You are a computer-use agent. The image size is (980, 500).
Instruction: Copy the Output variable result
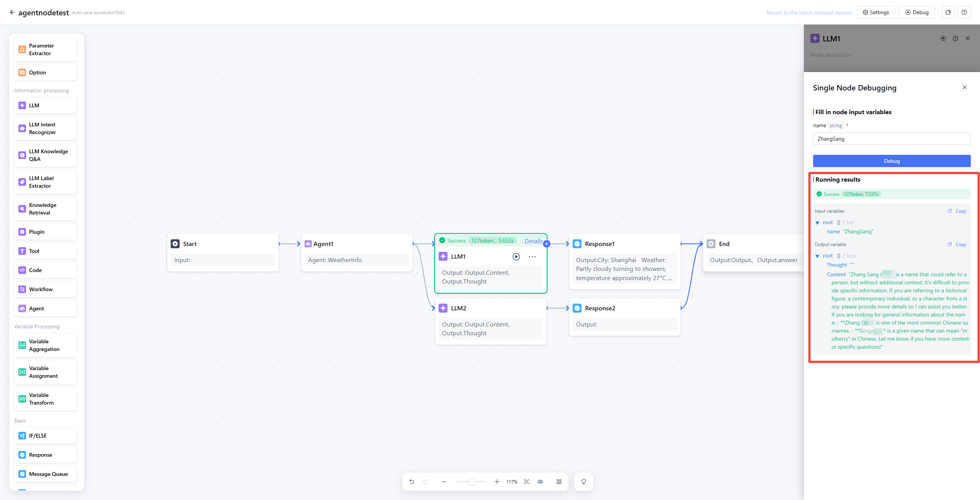pyautogui.click(x=960, y=244)
